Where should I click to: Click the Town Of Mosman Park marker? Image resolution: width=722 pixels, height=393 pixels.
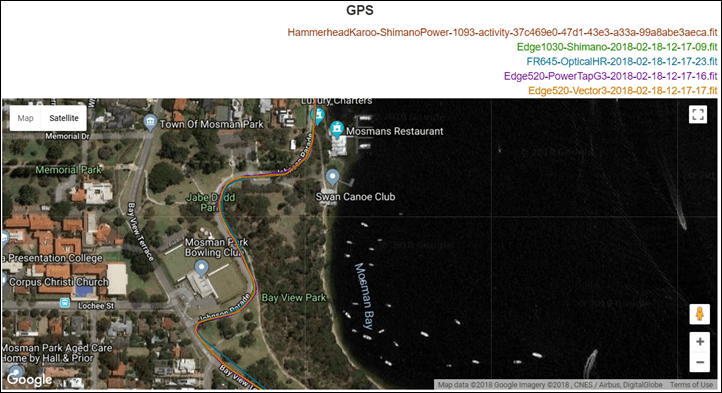click(x=150, y=123)
